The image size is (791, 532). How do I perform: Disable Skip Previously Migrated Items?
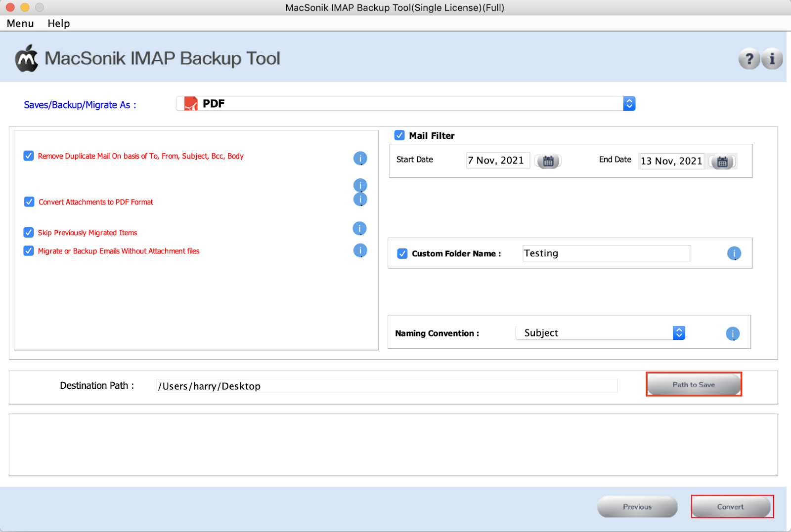[x=29, y=233]
